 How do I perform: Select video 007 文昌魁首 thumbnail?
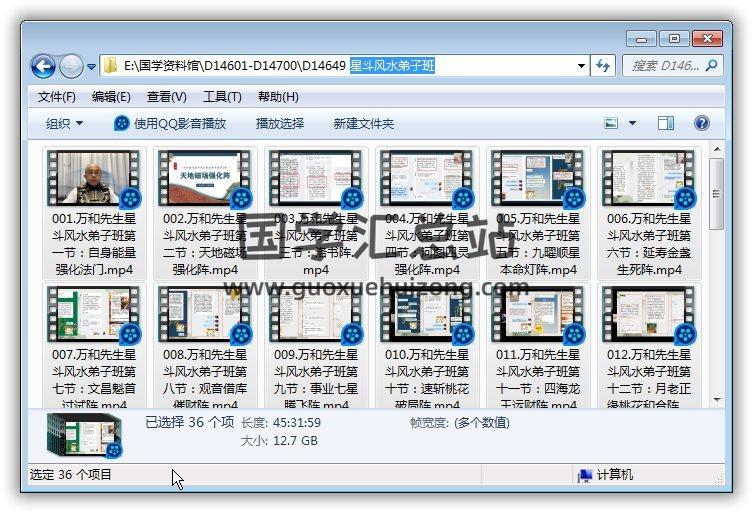93,315
